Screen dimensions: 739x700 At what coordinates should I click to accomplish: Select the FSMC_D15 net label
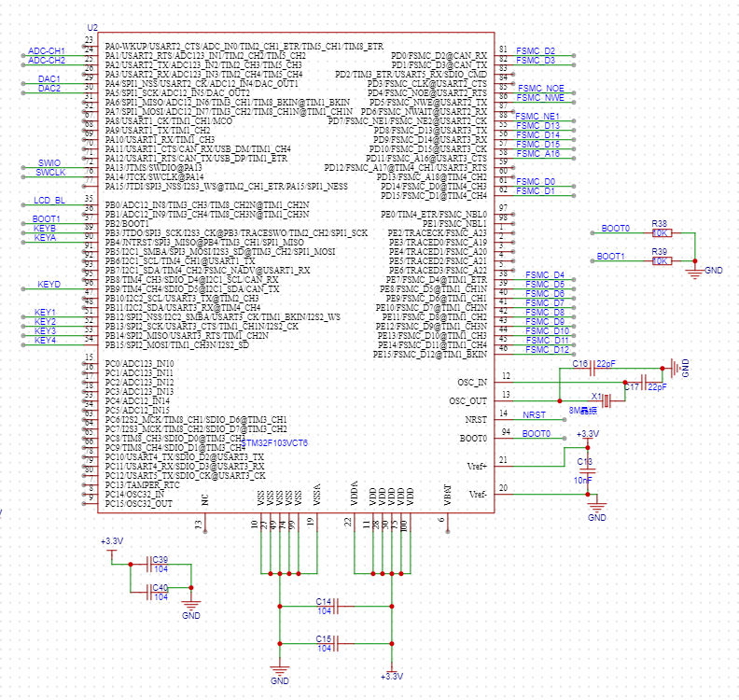pos(537,145)
